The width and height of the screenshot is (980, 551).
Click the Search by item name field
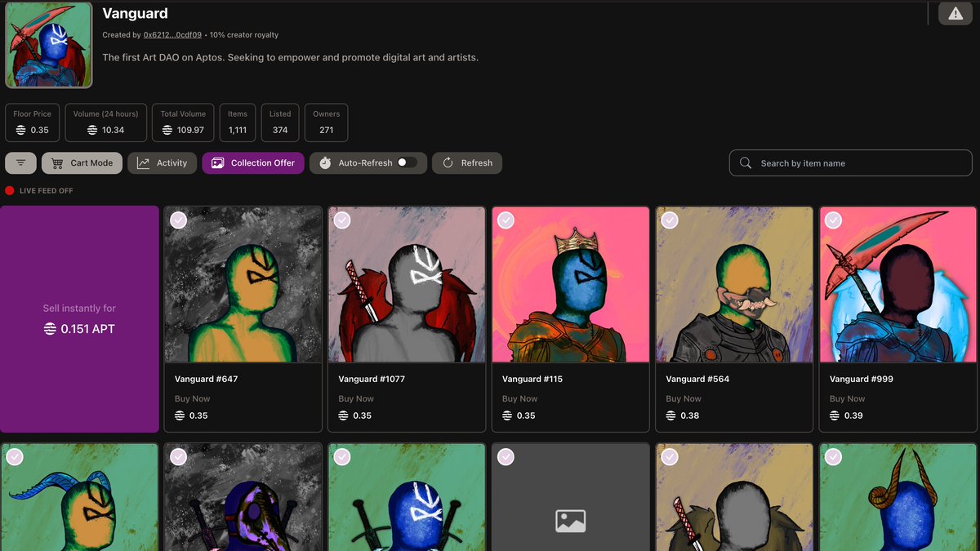point(850,162)
